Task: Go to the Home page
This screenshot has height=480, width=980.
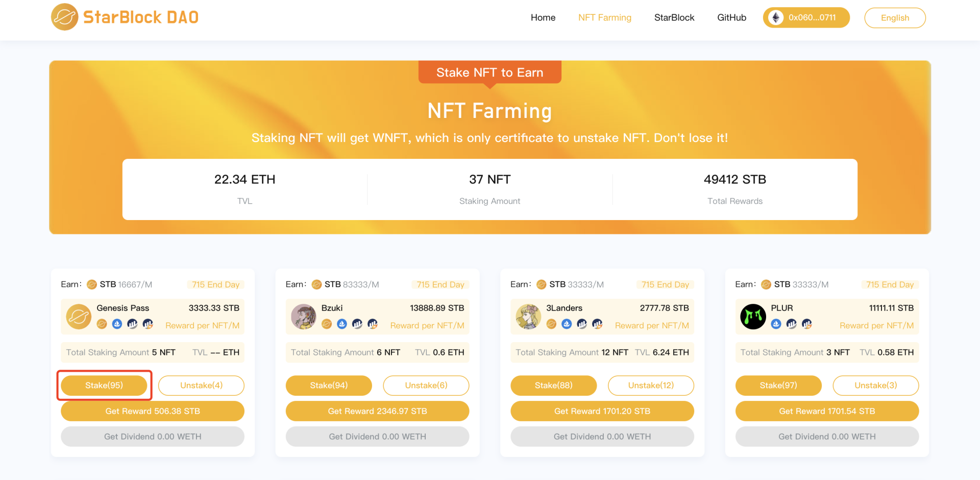Action: [x=543, y=18]
